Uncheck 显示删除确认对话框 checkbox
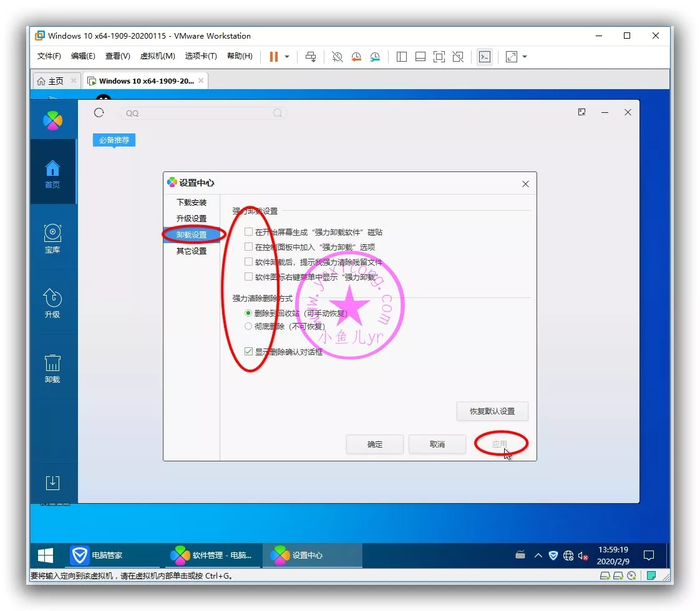This screenshot has height=611, width=700. 249,352
